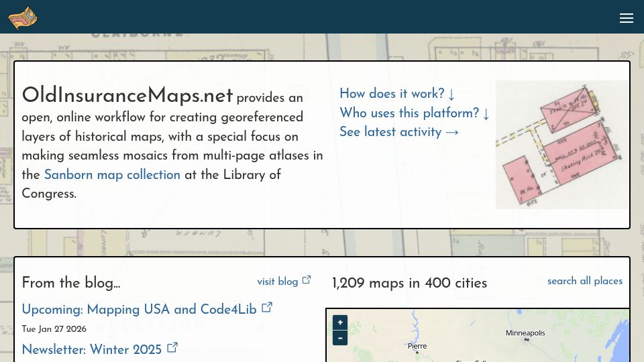Click external icon after Code4Lib post title
The width and height of the screenshot is (644, 362).
point(267,307)
